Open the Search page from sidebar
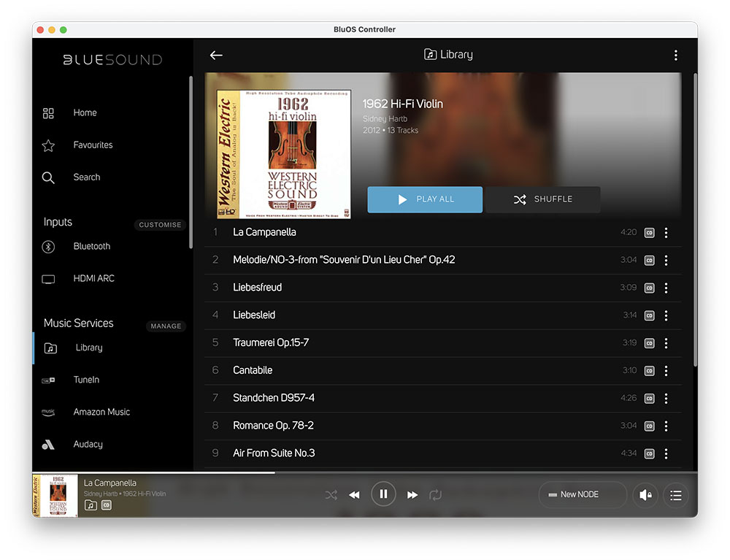 click(x=86, y=177)
